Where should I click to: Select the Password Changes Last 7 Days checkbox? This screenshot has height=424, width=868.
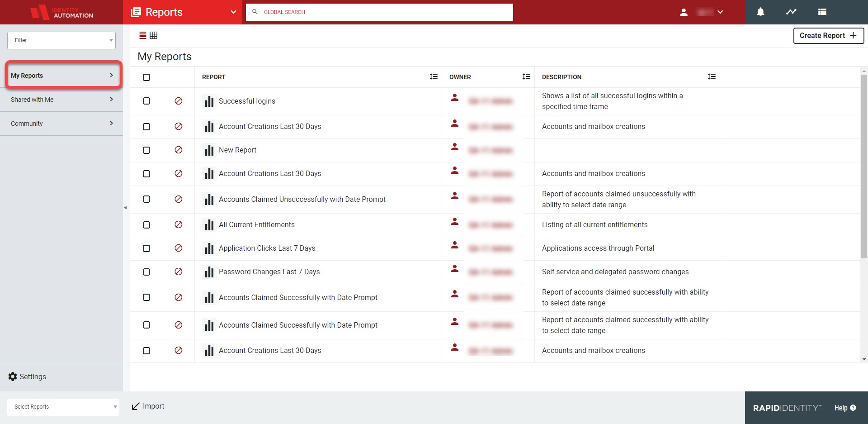tap(146, 272)
